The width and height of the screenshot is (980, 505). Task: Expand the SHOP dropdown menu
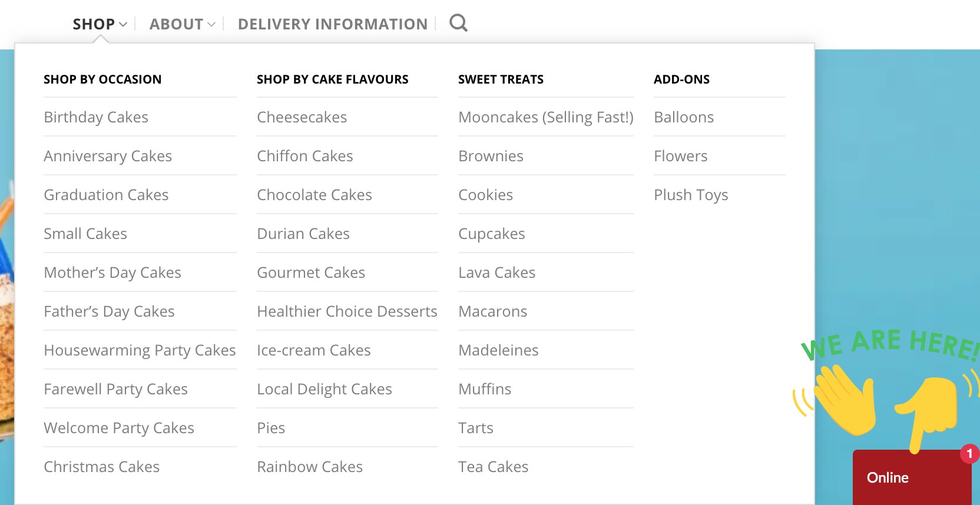[x=100, y=24]
